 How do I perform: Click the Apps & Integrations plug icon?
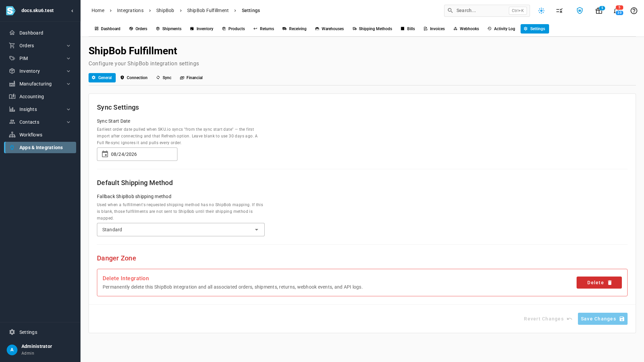tap(12, 147)
